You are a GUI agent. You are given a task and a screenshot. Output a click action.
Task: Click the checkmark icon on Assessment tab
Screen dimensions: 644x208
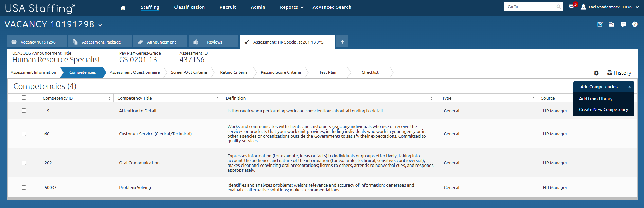(x=247, y=42)
